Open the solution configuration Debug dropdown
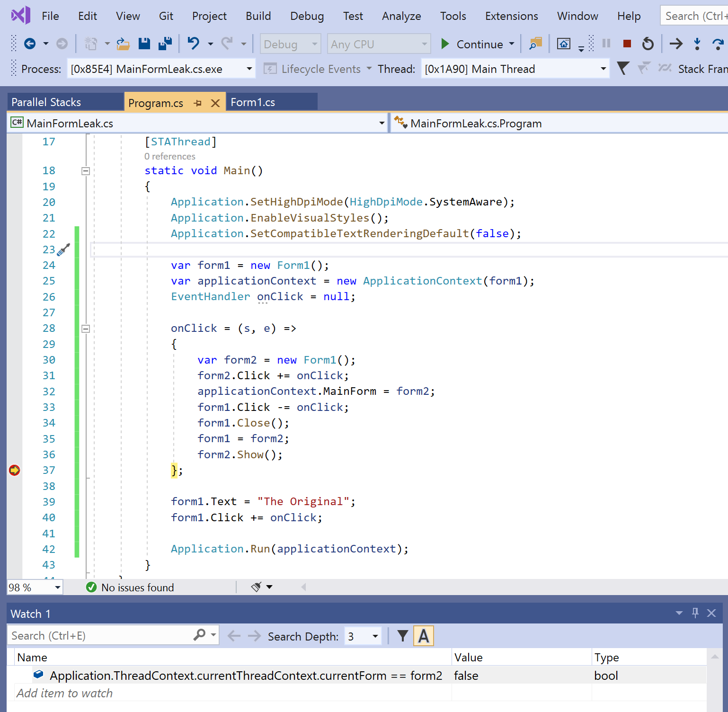 pos(290,44)
